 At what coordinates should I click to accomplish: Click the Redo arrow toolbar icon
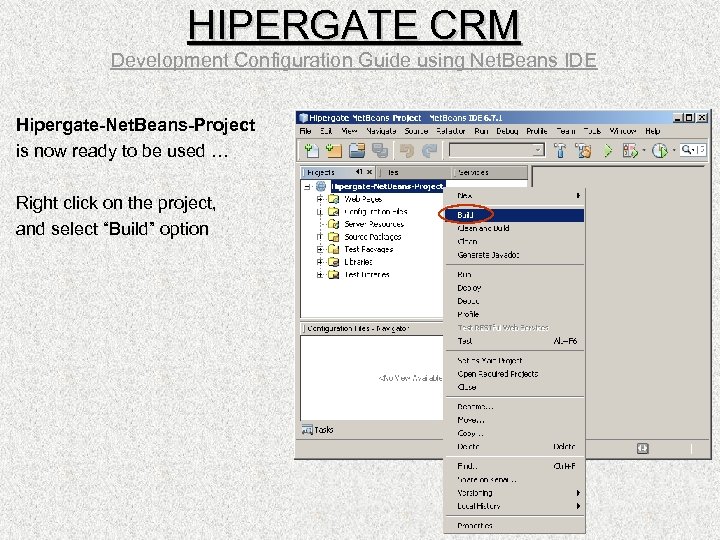[429, 150]
